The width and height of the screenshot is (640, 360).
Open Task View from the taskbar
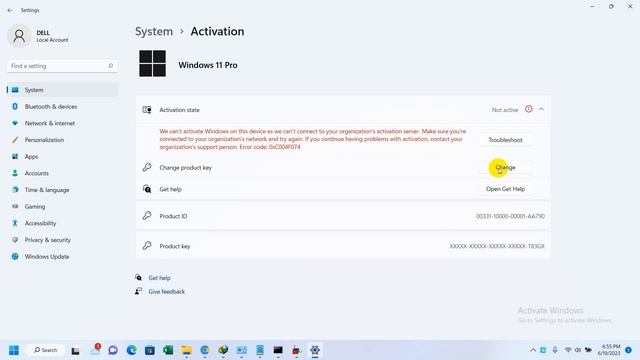click(x=76, y=351)
